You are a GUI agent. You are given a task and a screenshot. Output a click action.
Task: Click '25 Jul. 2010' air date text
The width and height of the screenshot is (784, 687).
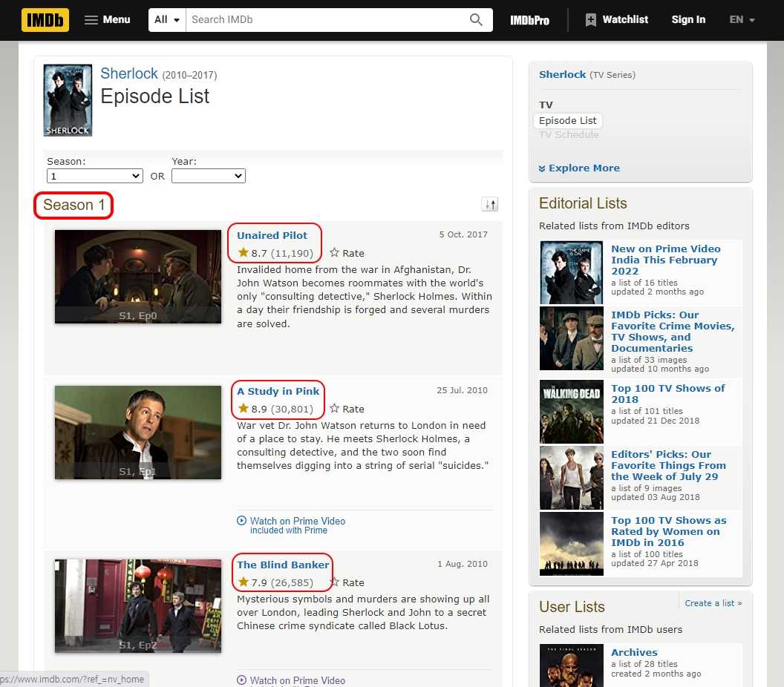click(462, 390)
